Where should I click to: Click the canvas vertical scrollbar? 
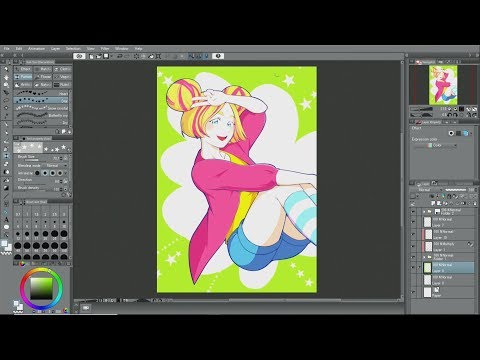pyautogui.click(x=402, y=180)
